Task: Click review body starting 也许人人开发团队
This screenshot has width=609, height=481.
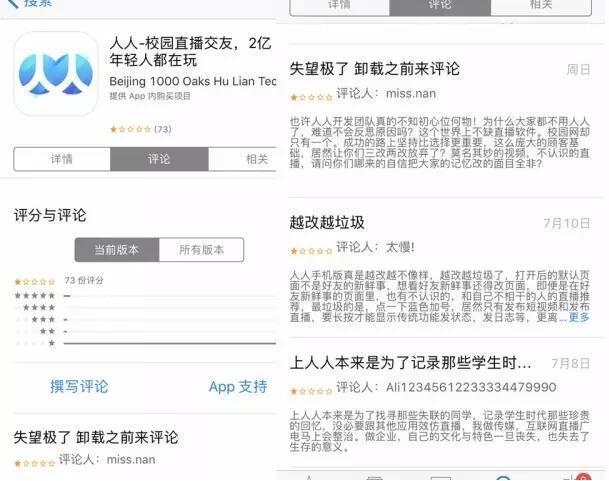Action: click(440, 142)
